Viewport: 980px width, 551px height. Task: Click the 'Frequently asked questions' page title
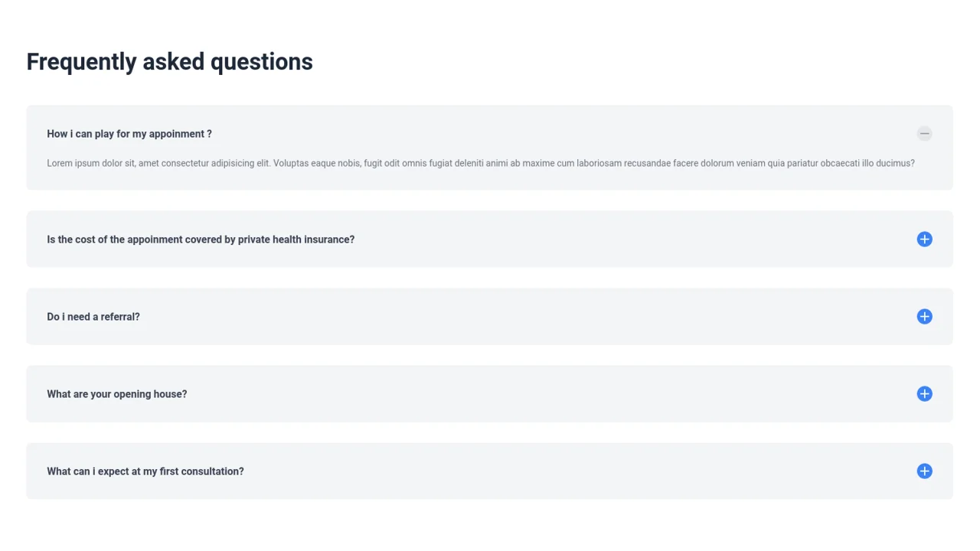[x=169, y=61]
